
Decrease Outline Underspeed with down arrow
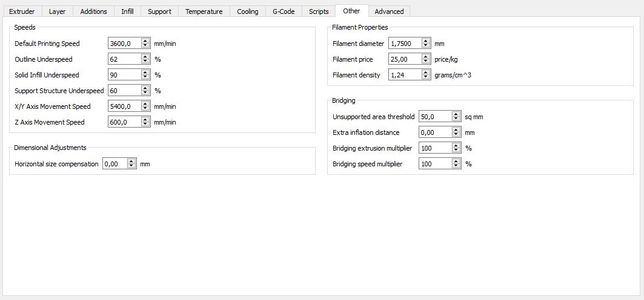[x=145, y=62]
